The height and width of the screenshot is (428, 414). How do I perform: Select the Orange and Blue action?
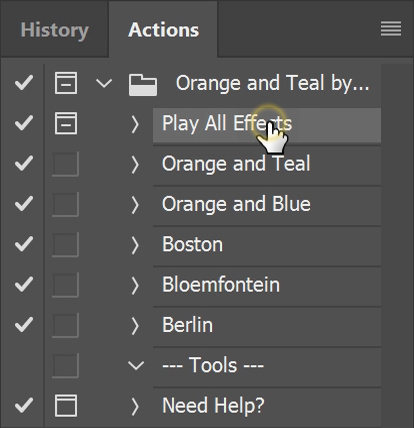tap(267, 204)
